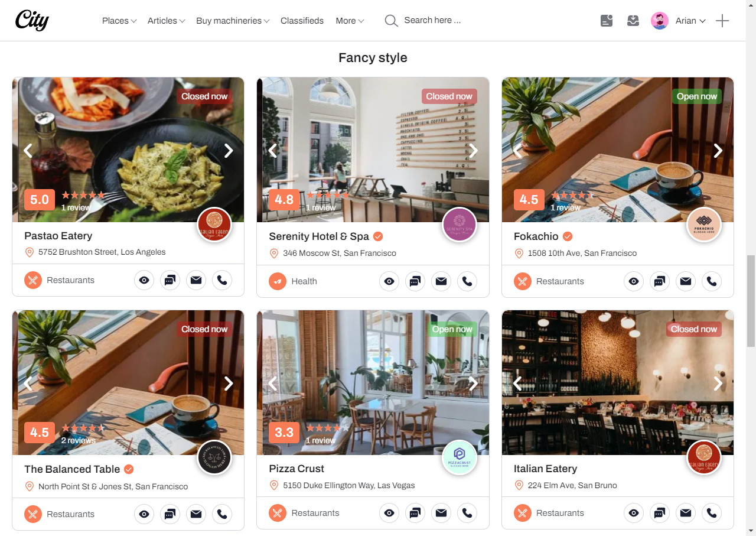Expand the Places dropdown menu

click(119, 21)
